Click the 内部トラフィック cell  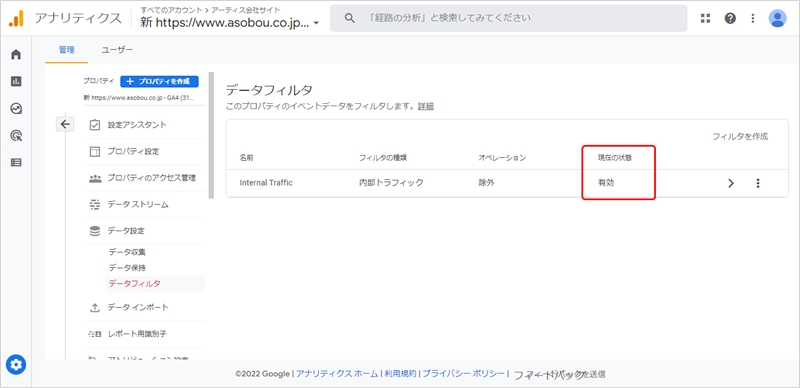[391, 183]
